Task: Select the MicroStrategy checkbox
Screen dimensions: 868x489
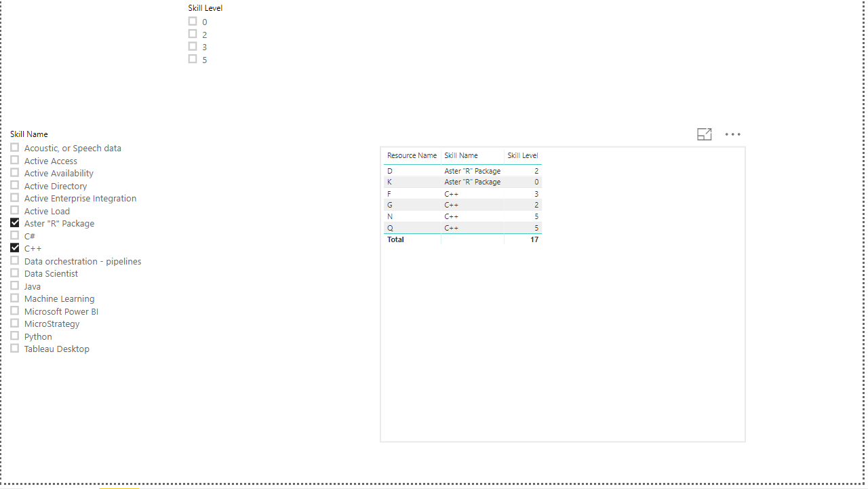Action: tap(15, 323)
